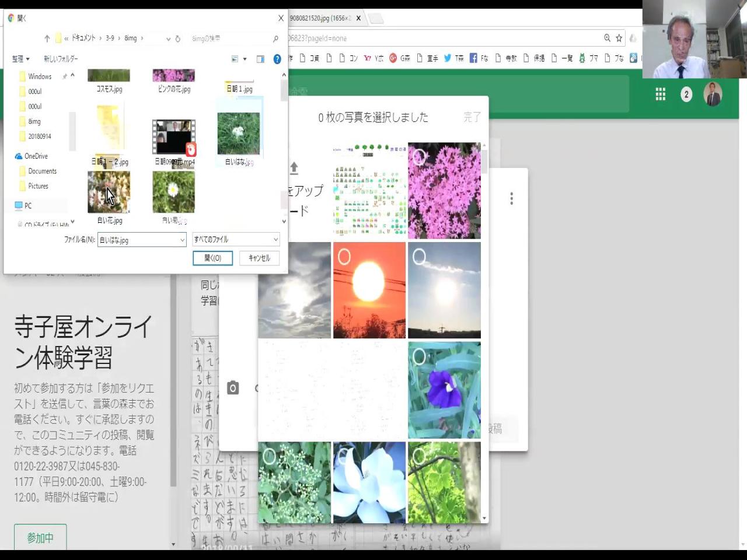747x560 pixels.
Task: Open the 宣手 bookmark
Action: coord(427,58)
